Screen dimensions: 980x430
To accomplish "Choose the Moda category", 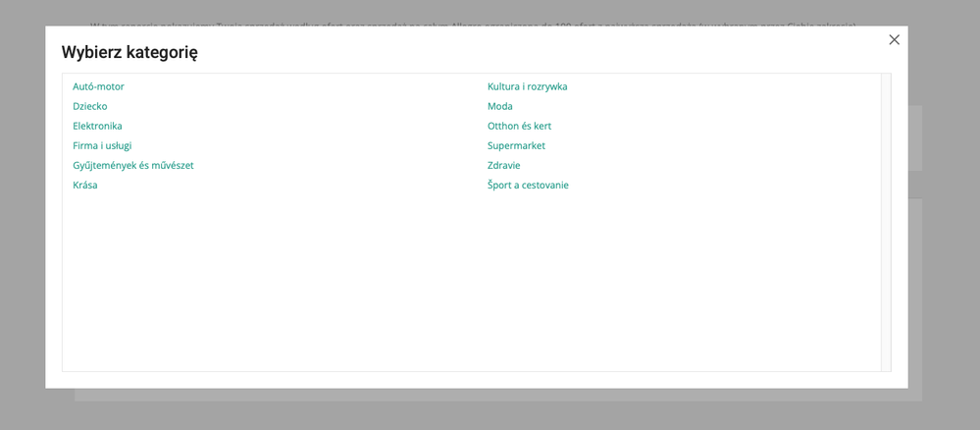I will (x=499, y=106).
